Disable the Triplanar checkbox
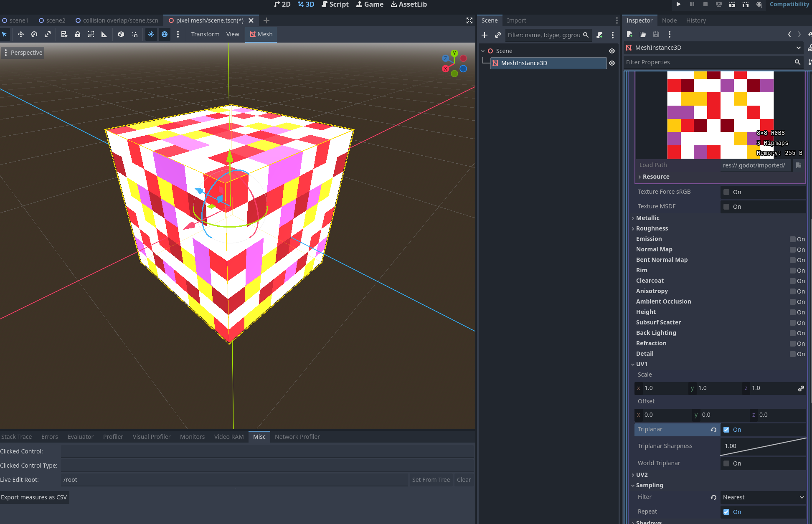 pos(726,430)
